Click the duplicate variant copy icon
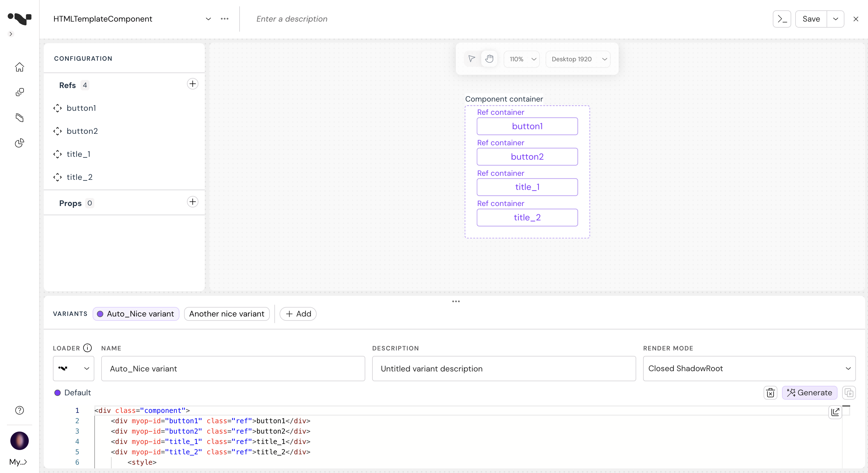The height and width of the screenshot is (473, 868). (x=849, y=393)
